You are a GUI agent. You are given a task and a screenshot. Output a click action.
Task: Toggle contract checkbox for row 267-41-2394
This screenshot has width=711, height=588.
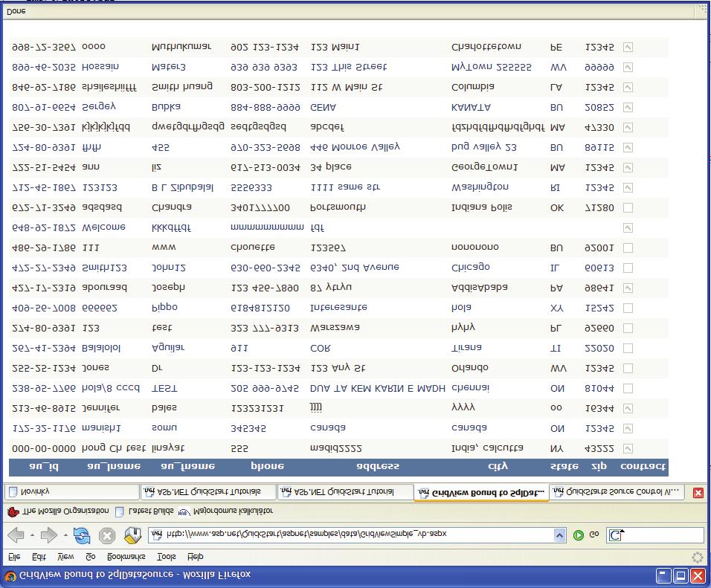point(628,348)
